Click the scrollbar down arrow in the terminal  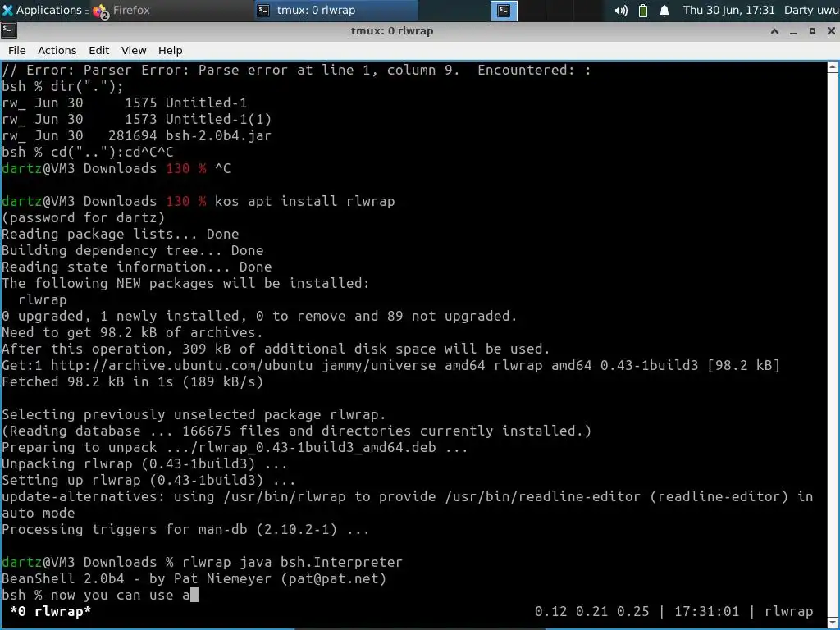(x=833, y=622)
